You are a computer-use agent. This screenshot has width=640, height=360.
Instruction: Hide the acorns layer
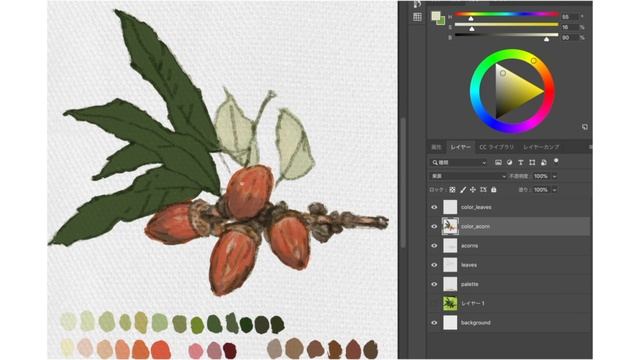point(434,246)
